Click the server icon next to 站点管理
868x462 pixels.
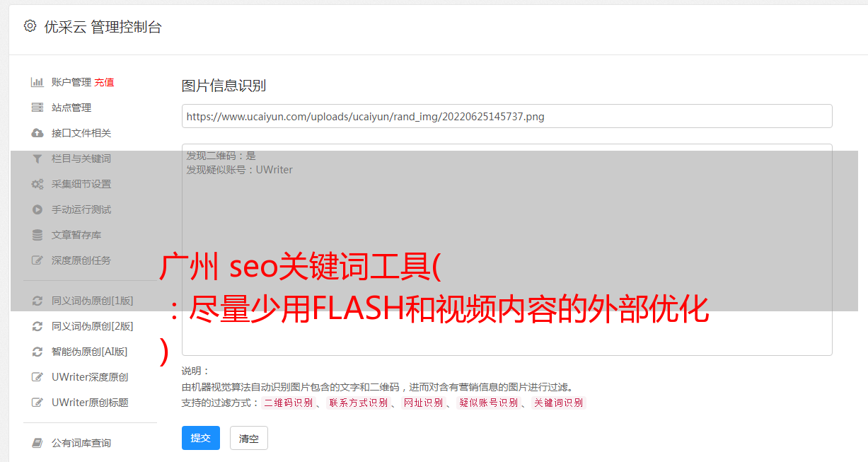coord(37,108)
